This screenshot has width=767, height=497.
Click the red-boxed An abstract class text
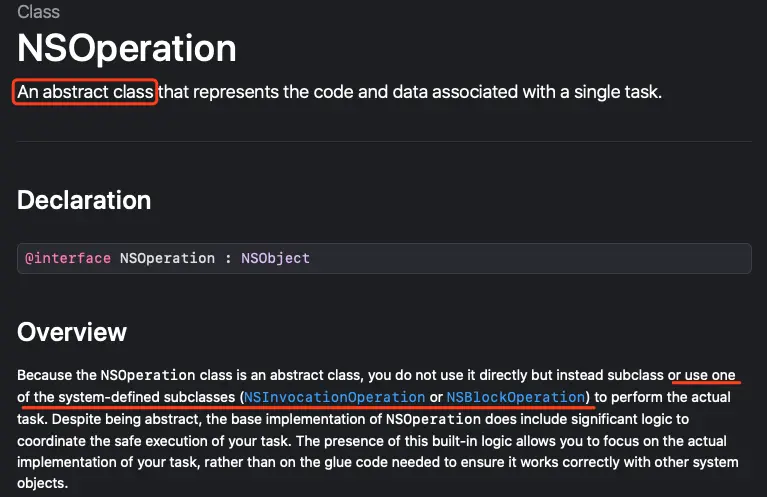[85, 92]
